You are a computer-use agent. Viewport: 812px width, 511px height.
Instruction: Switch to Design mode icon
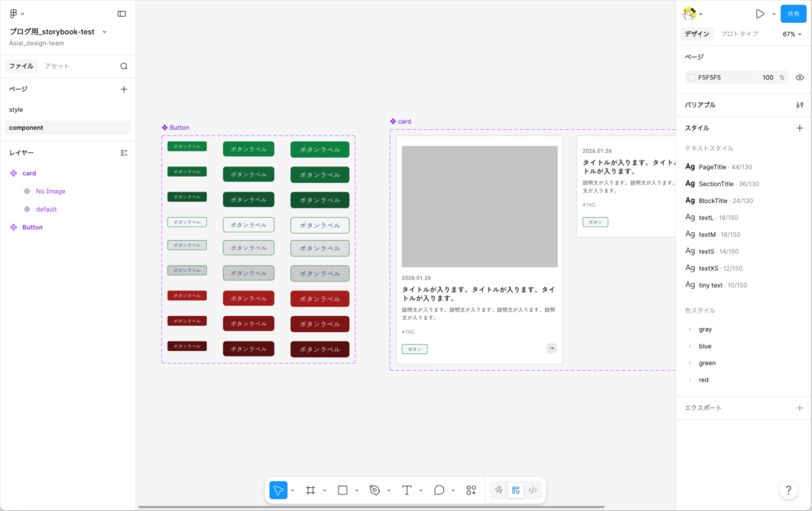pyautogui.click(x=515, y=490)
